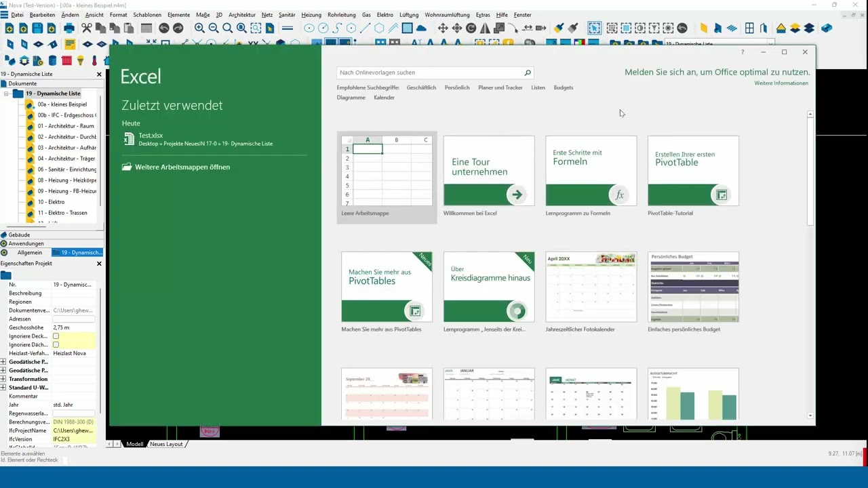Click the Nova hamburger menu icon
Screen dimensions: 868x488
pyautogui.click(x=5, y=14)
